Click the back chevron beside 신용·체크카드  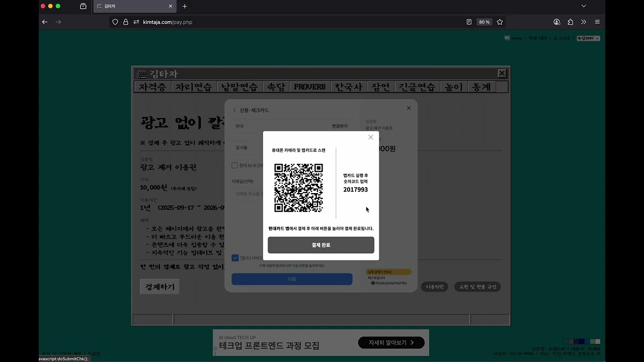[x=234, y=110]
